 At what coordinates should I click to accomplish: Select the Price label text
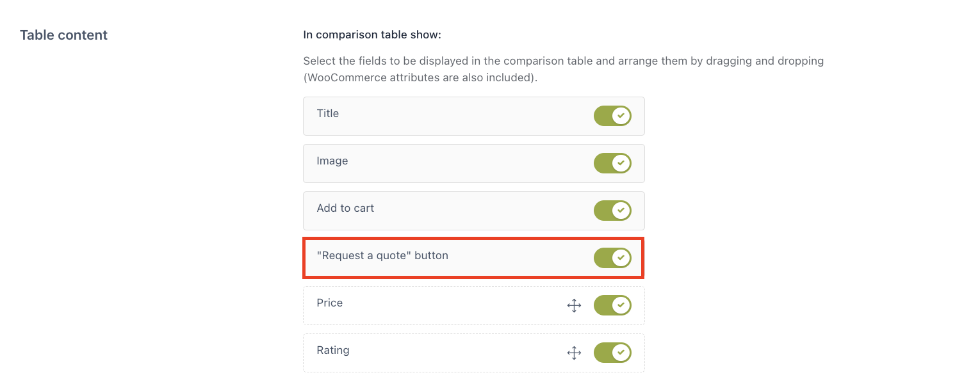pos(330,303)
